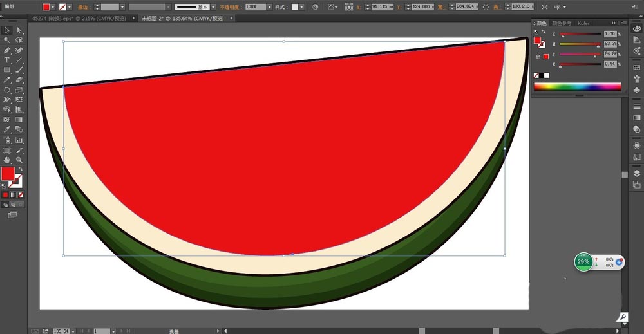Select the Line Segment tool
This screenshot has width=644, height=334.
19,60
